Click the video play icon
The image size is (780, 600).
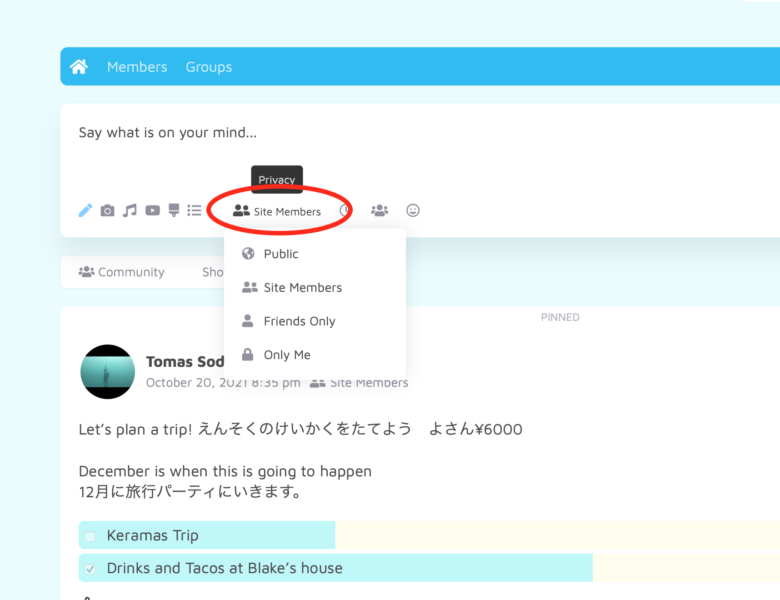coord(152,211)
